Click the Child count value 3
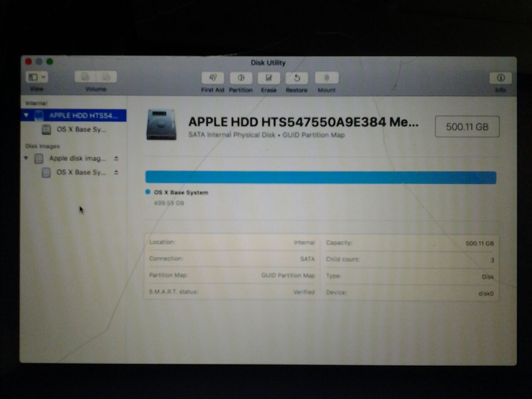532x399 pixels. (x=493, y=260)
